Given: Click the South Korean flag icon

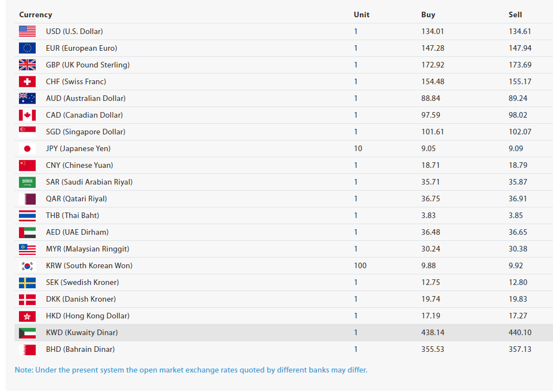Looking at the screenshot, I should tap(27, 265).
